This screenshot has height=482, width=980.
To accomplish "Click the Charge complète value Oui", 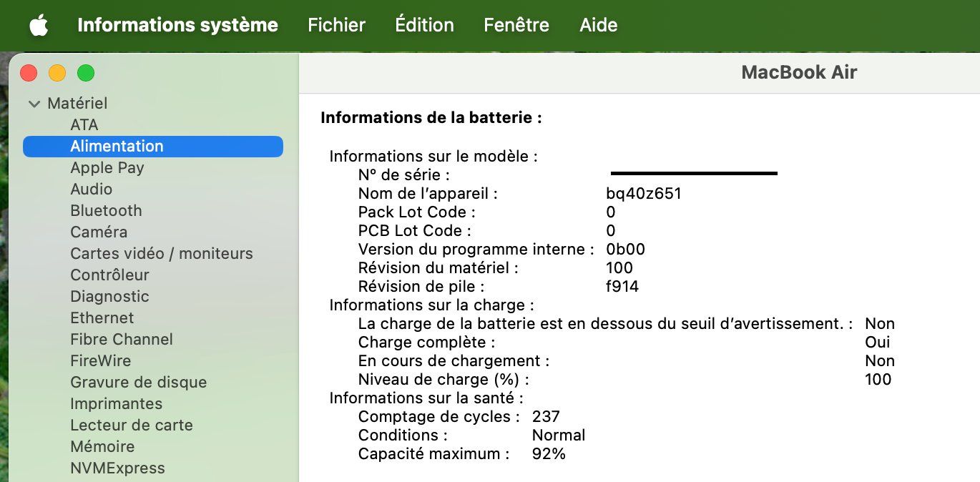I will pos(878,343).
